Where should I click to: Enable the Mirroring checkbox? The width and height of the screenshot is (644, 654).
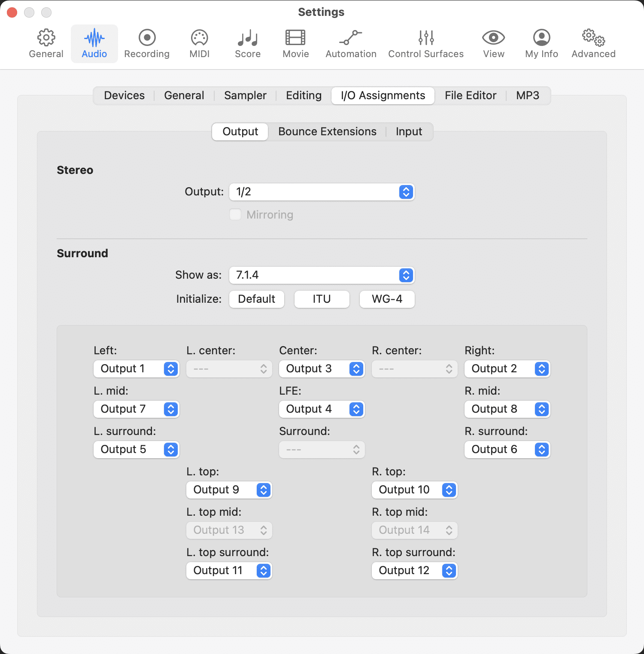click(235, 214)
